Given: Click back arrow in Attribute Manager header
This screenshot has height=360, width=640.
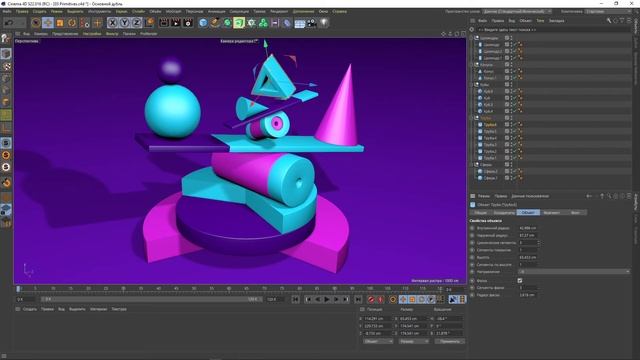Looking at the screenshot, I should point(589,196).
